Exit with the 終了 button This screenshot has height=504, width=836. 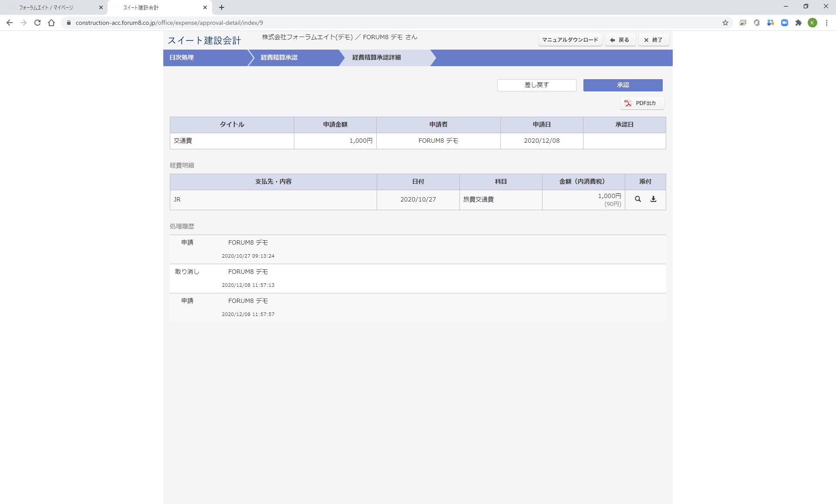click(654, 40)
